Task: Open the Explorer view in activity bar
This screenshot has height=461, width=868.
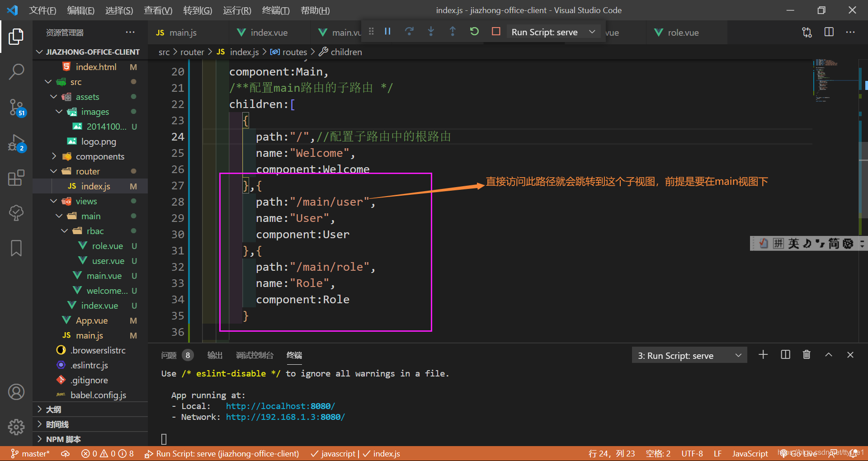Action: 16,37
